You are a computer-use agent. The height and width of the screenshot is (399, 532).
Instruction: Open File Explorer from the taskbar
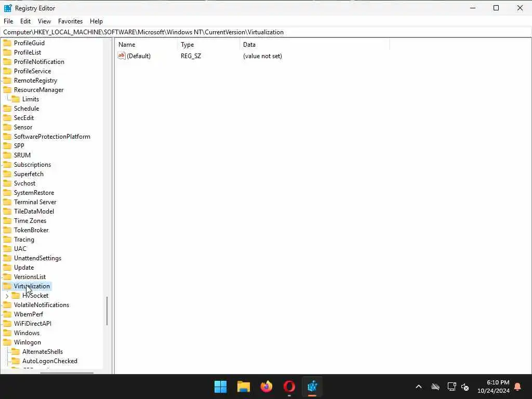(x=244, y=387)
